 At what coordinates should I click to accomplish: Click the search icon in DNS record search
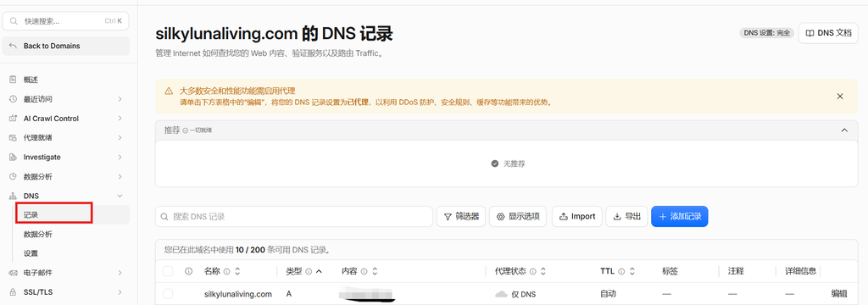coord(164,217)
